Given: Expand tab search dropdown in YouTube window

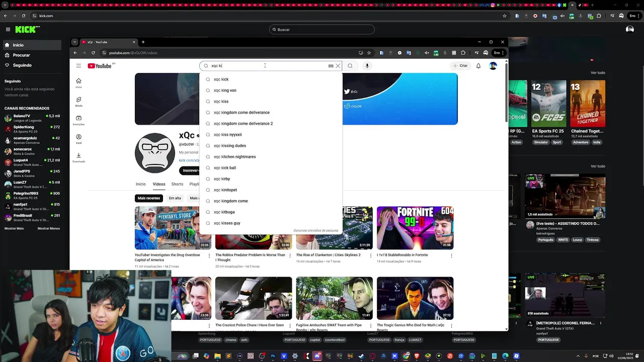Looking at the screenshot, I should click(x=74, y=42).
